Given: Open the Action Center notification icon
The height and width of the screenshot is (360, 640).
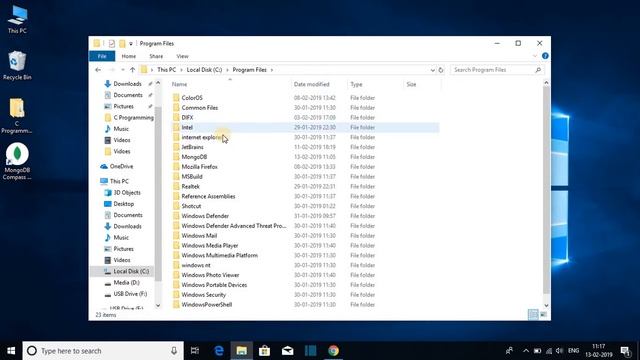Looking at the screenshot, I should [625, 351].
